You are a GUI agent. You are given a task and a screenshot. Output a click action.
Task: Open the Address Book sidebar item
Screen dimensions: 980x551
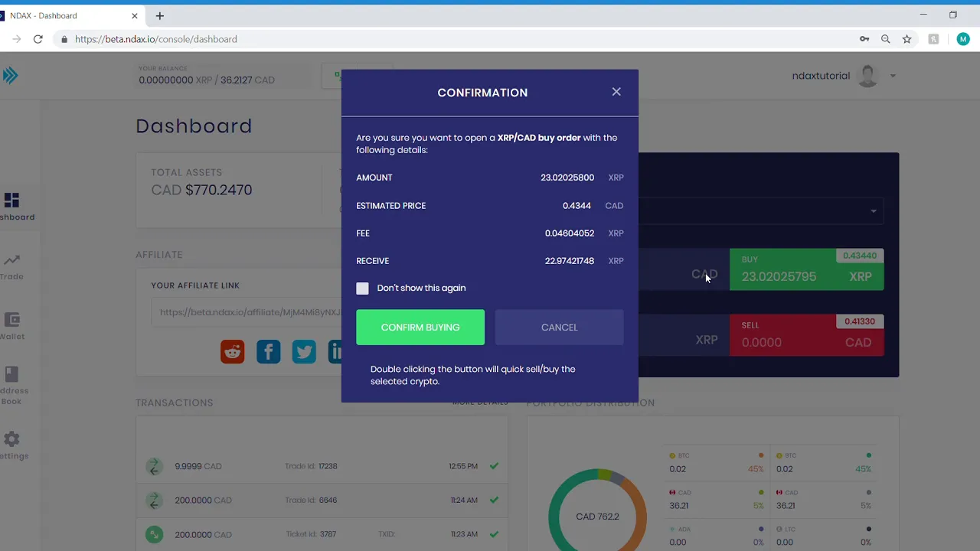click(x=14, y=386)
